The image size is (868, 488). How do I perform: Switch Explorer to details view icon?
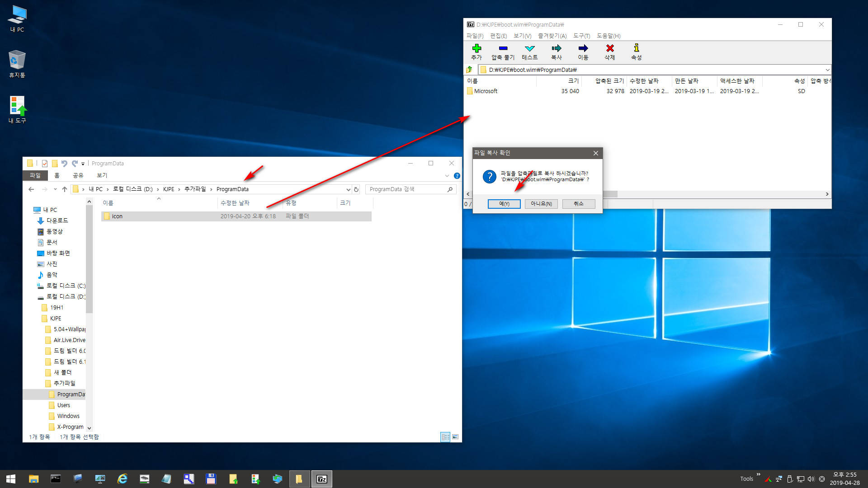(x=445, y=437)
